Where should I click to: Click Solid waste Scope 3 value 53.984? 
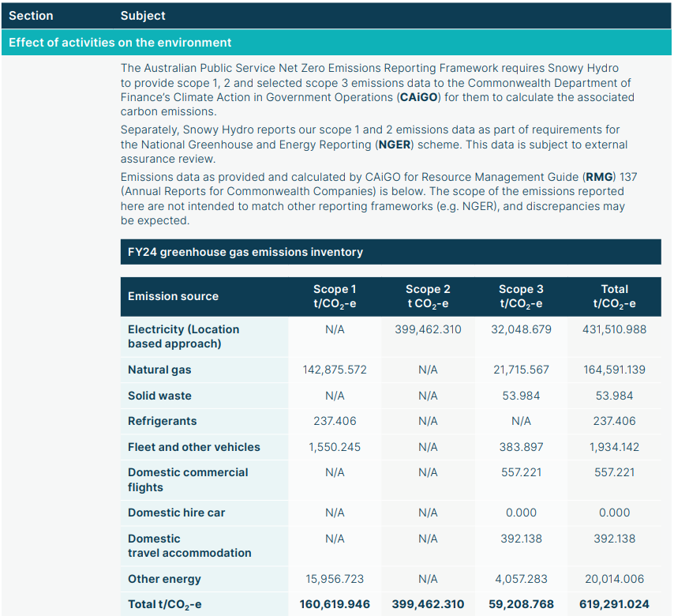point(522,396)
